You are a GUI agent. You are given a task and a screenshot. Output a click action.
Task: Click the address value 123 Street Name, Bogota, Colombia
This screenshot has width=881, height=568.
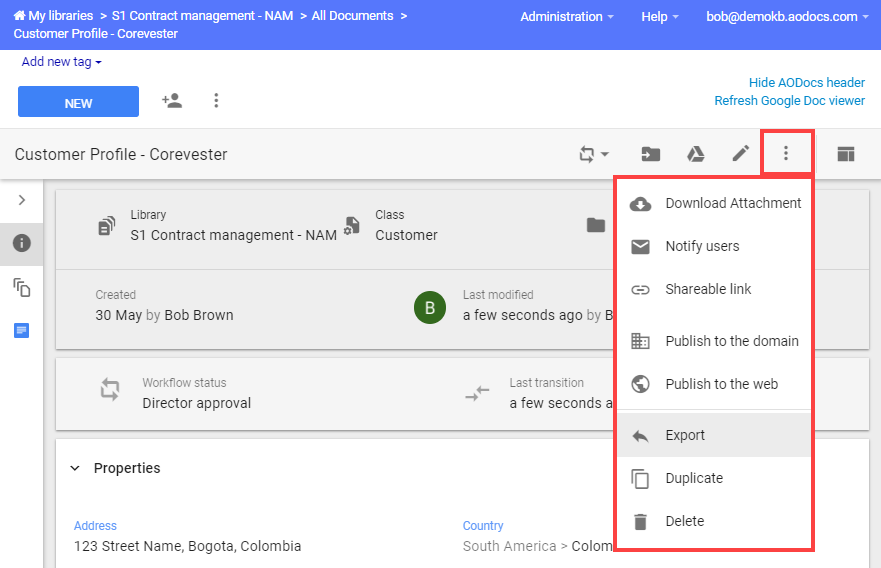click(x=187, y=546)
